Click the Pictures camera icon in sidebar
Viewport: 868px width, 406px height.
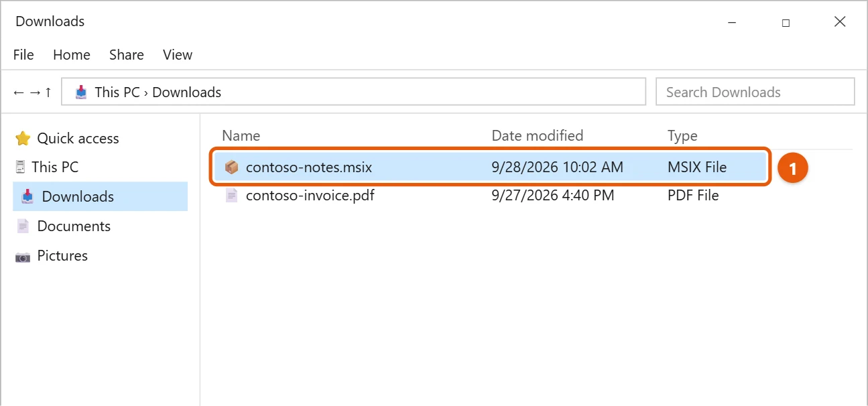click(x=23, y=257)
